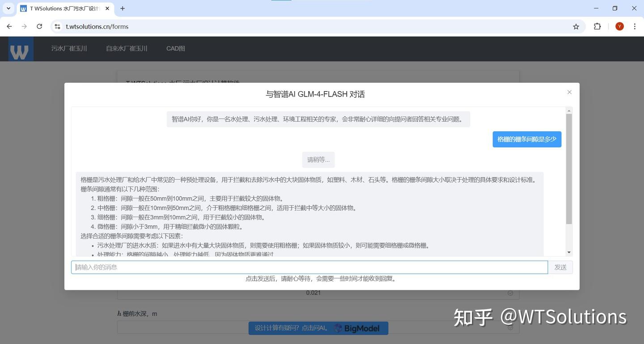Go forward in browser history
The image size is (644, 344).
pyautogui.click(x=24, y=26)
